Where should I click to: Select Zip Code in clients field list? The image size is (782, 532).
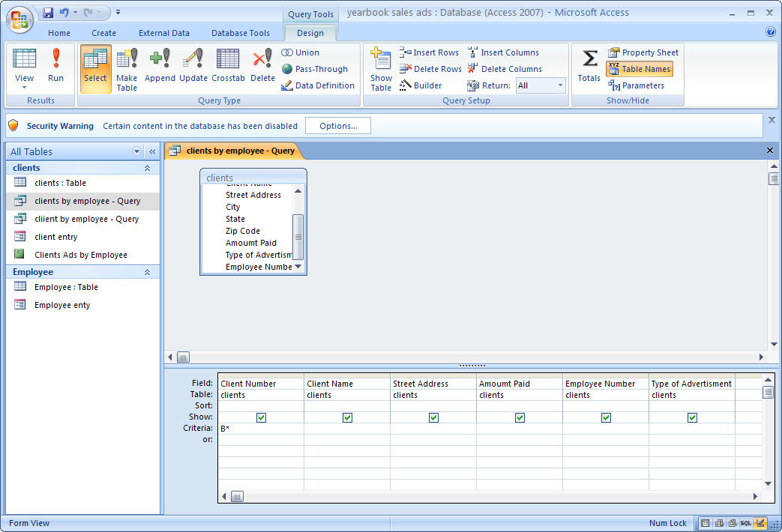point(242,231)
